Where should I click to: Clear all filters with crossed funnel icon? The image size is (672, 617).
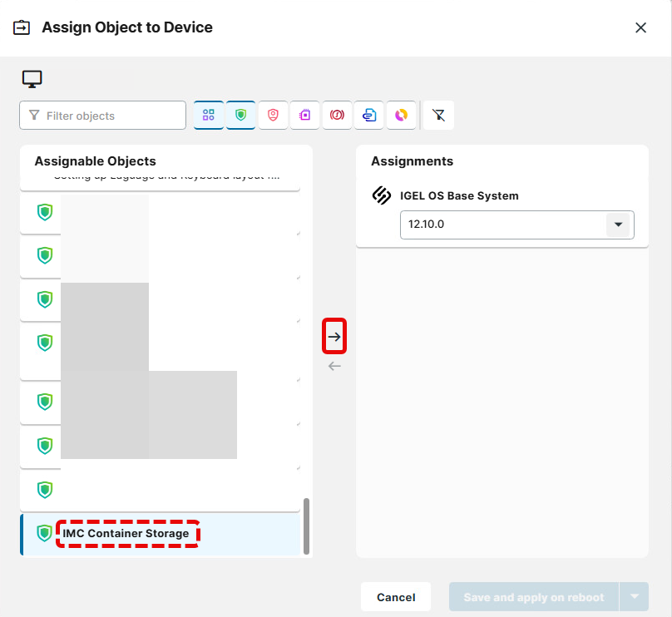pos(438,115)
